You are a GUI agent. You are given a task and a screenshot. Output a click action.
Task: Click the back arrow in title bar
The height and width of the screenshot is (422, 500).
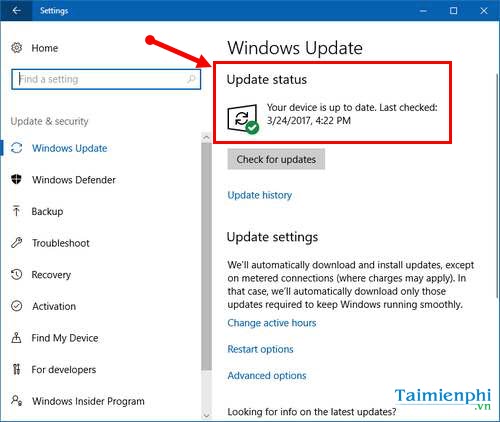(16, 11)
